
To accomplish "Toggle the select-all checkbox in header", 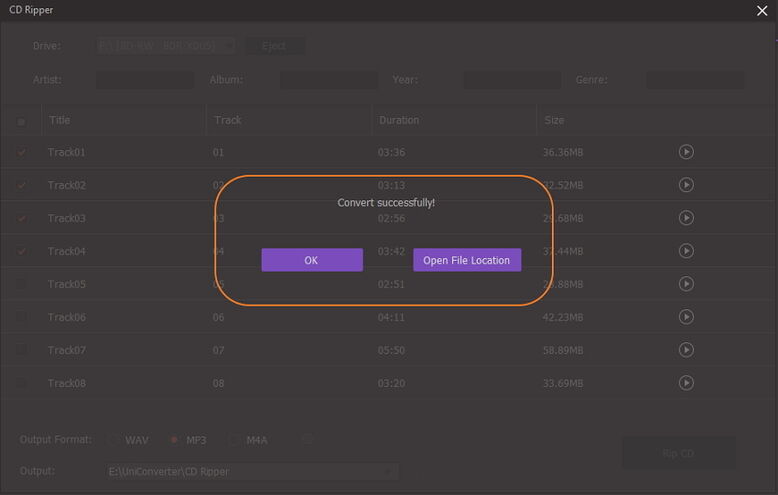I will coord(21,122).
